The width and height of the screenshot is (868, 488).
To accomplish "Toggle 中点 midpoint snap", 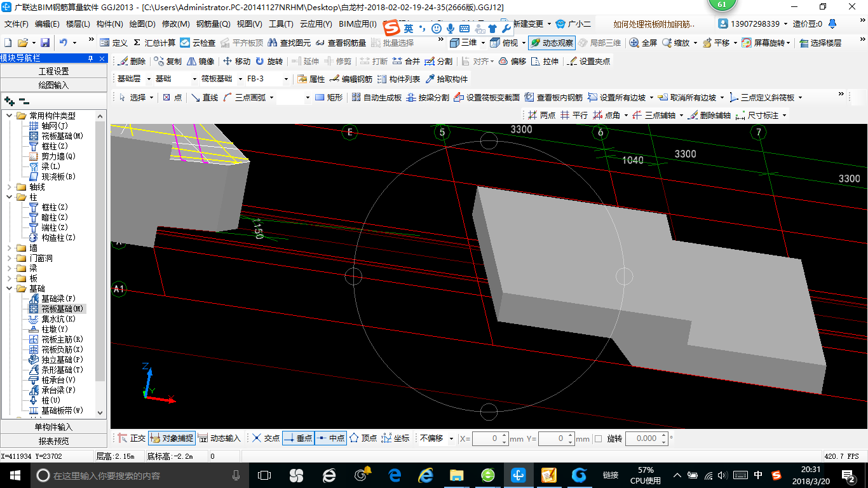I will 330,438.
